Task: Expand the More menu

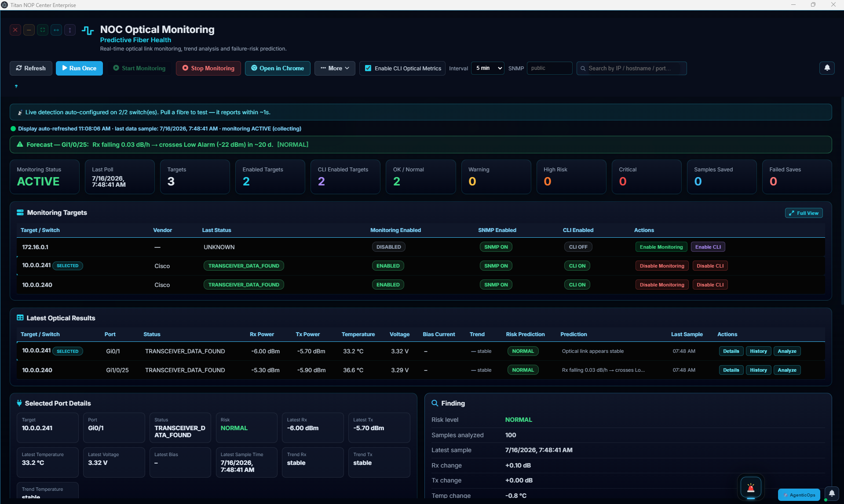Action: (x=335, y=68)
